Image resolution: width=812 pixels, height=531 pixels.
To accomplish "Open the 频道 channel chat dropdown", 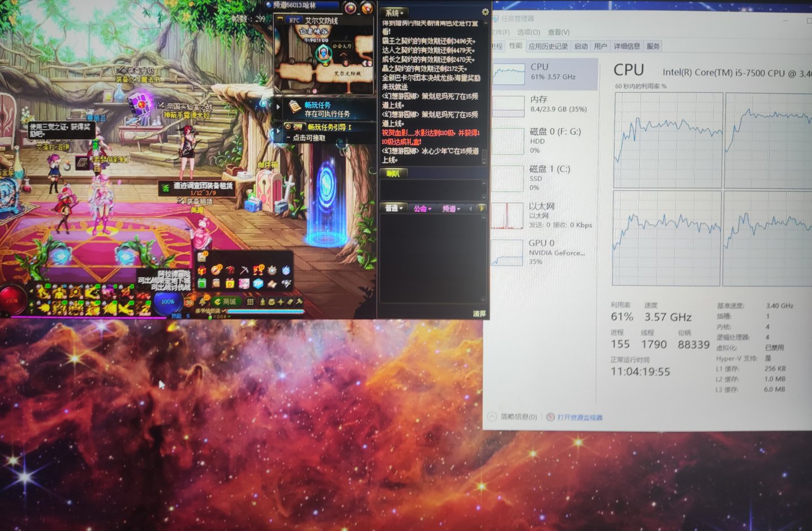I will point(450,208).
